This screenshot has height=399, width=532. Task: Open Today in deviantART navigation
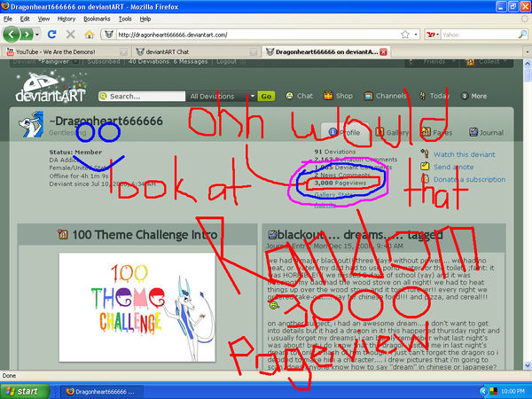click(x=434, y=96)
